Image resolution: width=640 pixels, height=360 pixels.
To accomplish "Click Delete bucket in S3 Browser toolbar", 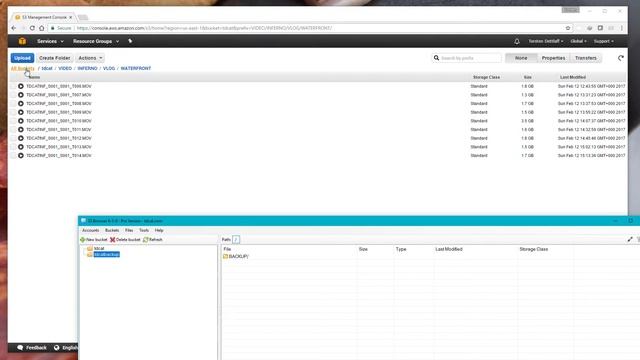I will tap(125, 240).
